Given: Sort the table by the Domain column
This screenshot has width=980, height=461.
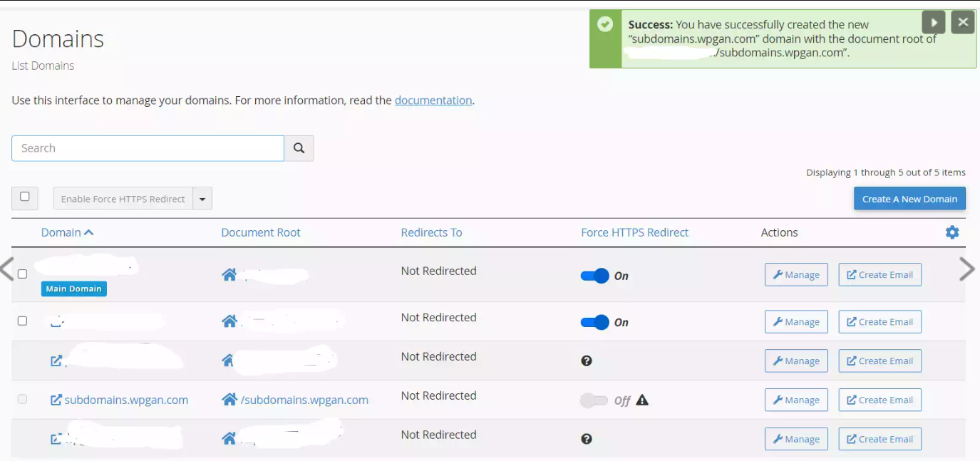Looking at the screenshot, I should 68,232.
